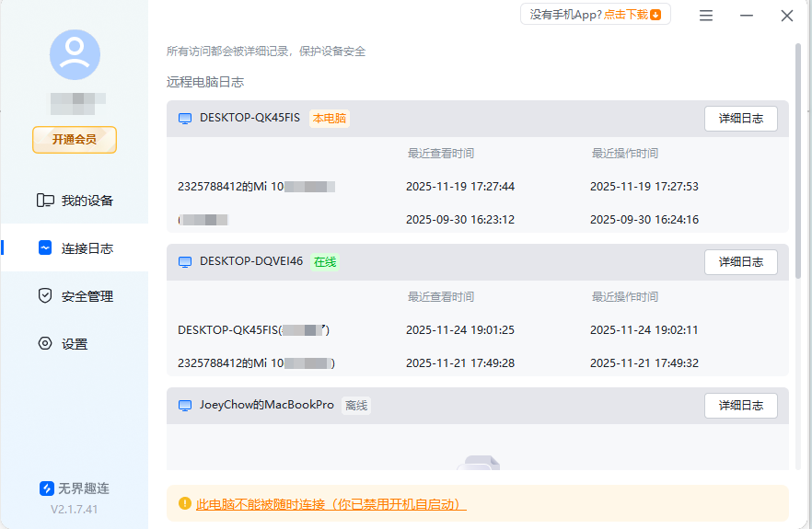Screen dimensions: 812x529
Task: Click the user profile avatar
Action: (75, 55)
